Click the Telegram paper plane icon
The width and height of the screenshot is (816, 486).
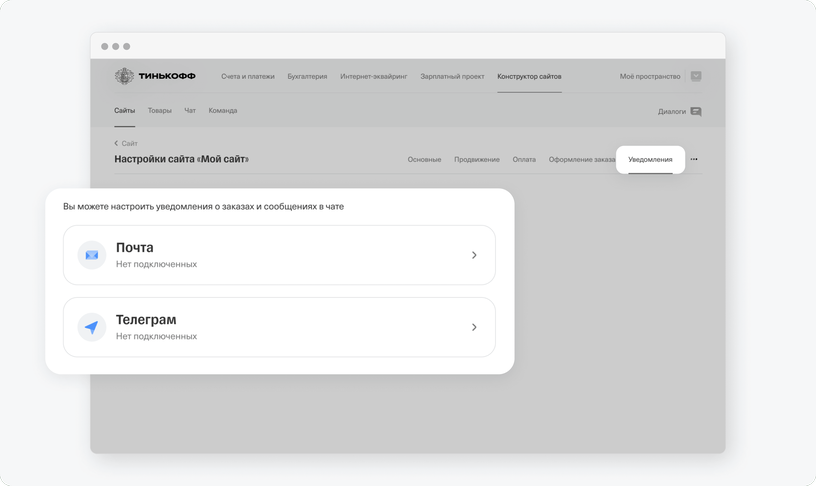pos(92,327)
